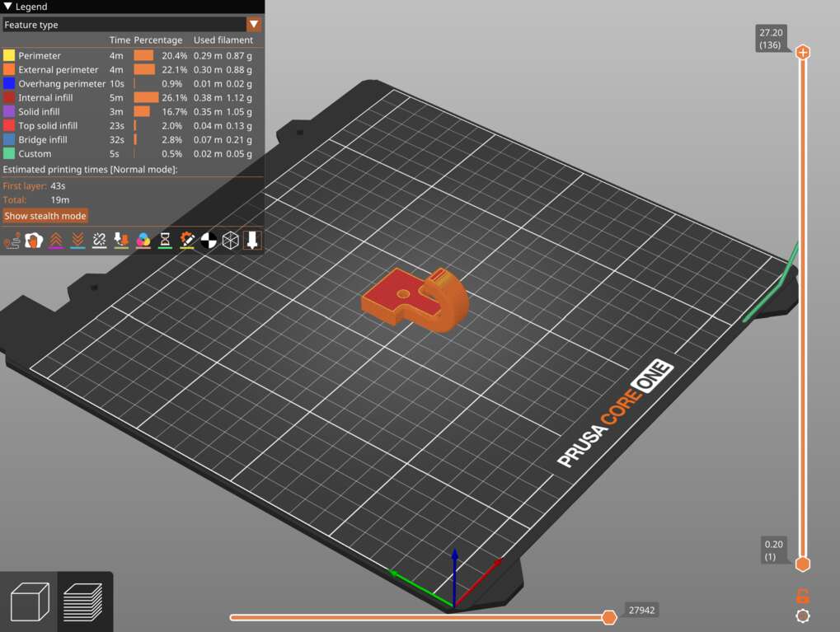The image size is (840, 632).
Task: Open the Feature type dropdown arrow
Action: 254,24
